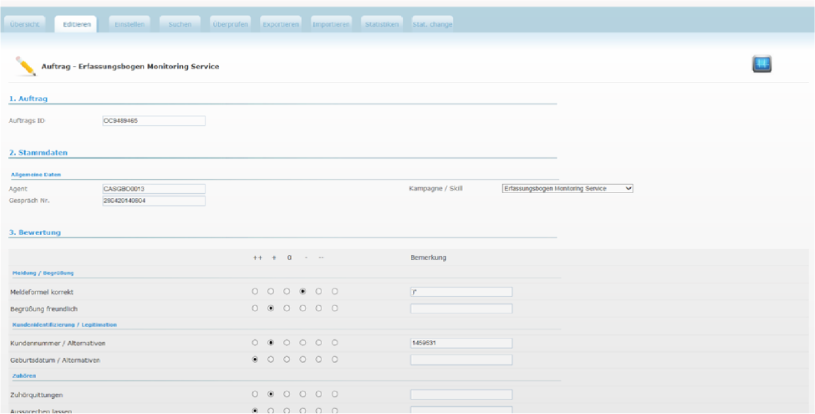Choose ++ rating for Kundennummer / Alternativen
Screen dimensions: 815x414
[x=255, y=342]
